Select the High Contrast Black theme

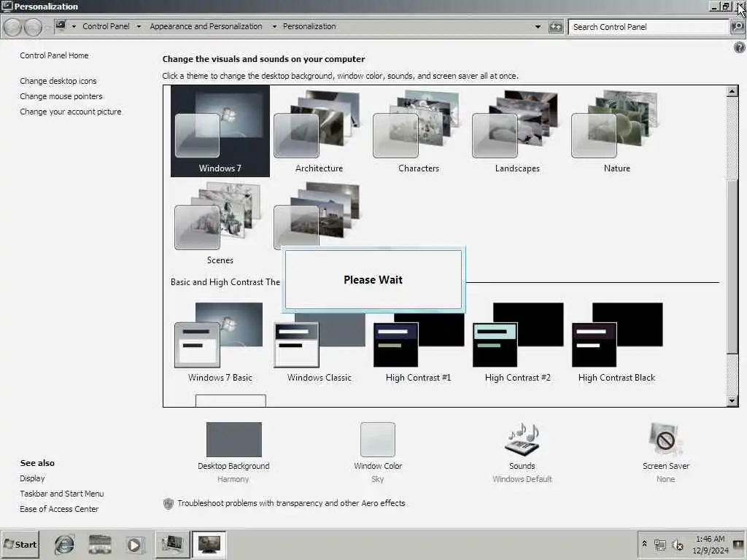coord(616,343)
